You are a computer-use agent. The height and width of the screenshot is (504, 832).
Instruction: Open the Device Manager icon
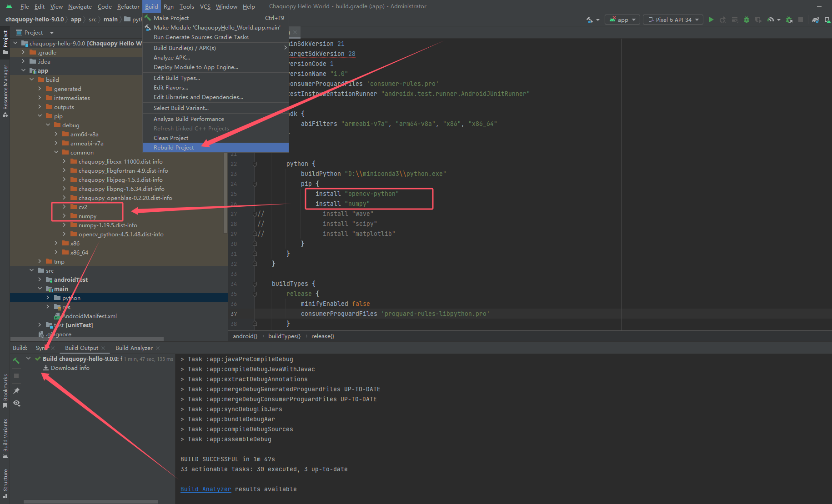click(x=827, y=19)
